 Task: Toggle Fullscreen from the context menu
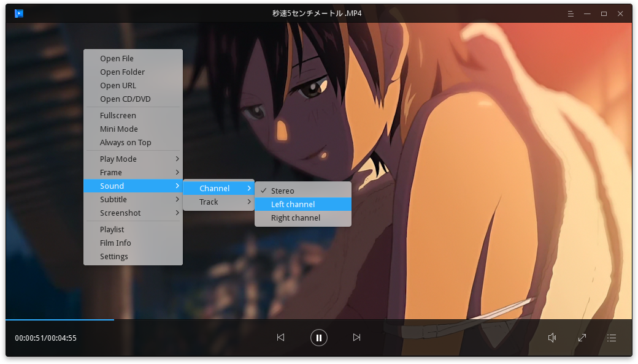(x=133, y=115)
